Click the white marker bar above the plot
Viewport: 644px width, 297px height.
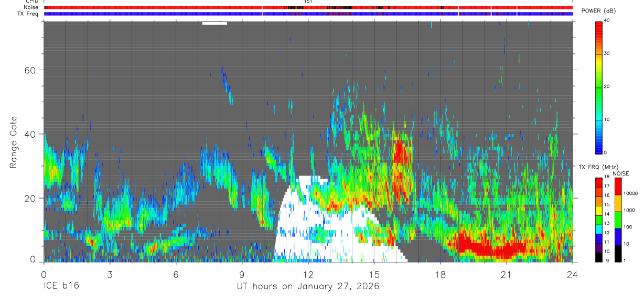click(214, 23)
